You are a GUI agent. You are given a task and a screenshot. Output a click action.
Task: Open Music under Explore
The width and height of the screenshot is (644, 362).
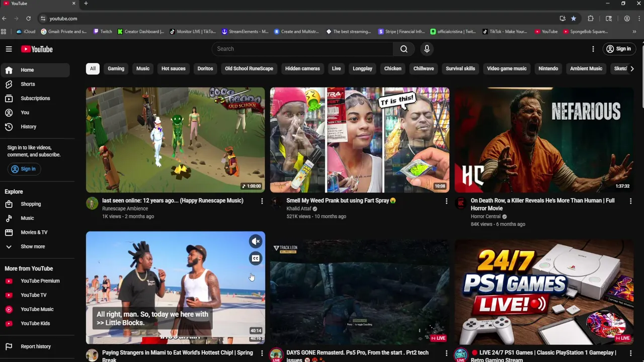35,218
